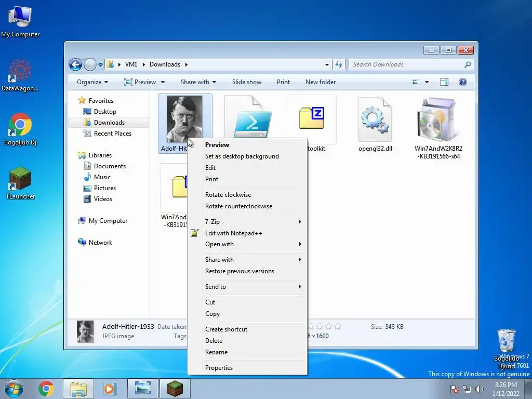Click the Windows Explorer taskbar icon
Screen dimensions: 532x399
78,389
